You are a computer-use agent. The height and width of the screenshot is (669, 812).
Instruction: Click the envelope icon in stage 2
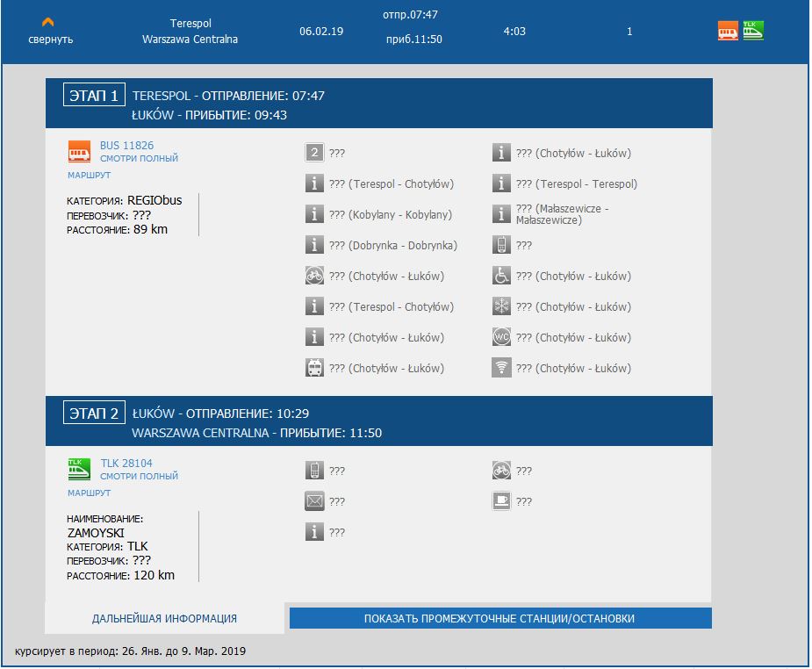[x=315, y=501]
